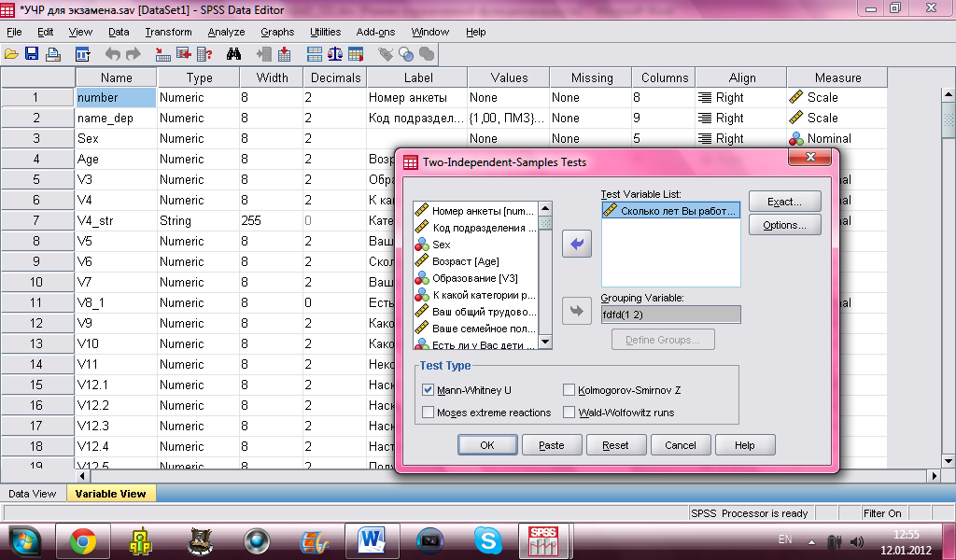Open a data file from toolbar
This screenshot has width=956, height=560.
pyautogui.click(x=11, y=54)
